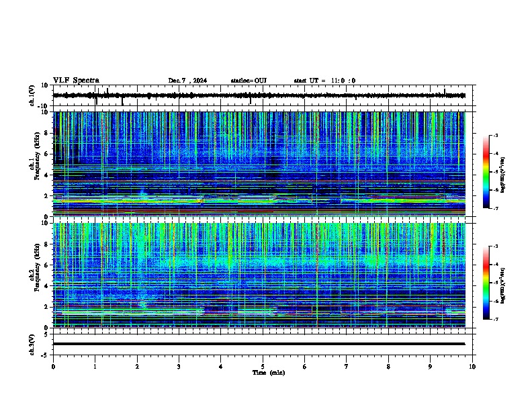
Task: Click inside the ch.1 spectrogram panel
Action: pyautogui.click(x=259, y=164)
